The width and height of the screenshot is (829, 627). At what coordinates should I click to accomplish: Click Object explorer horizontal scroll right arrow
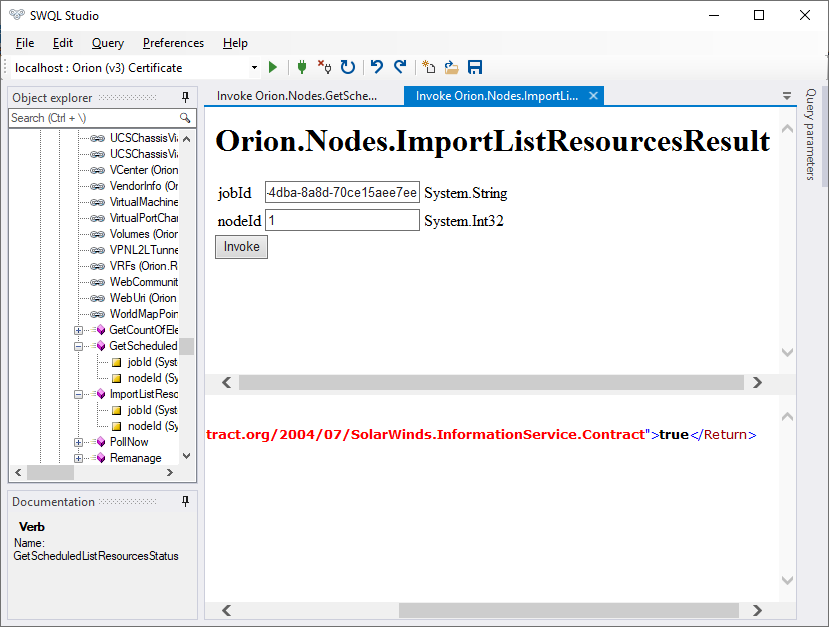tap(170, 473)
